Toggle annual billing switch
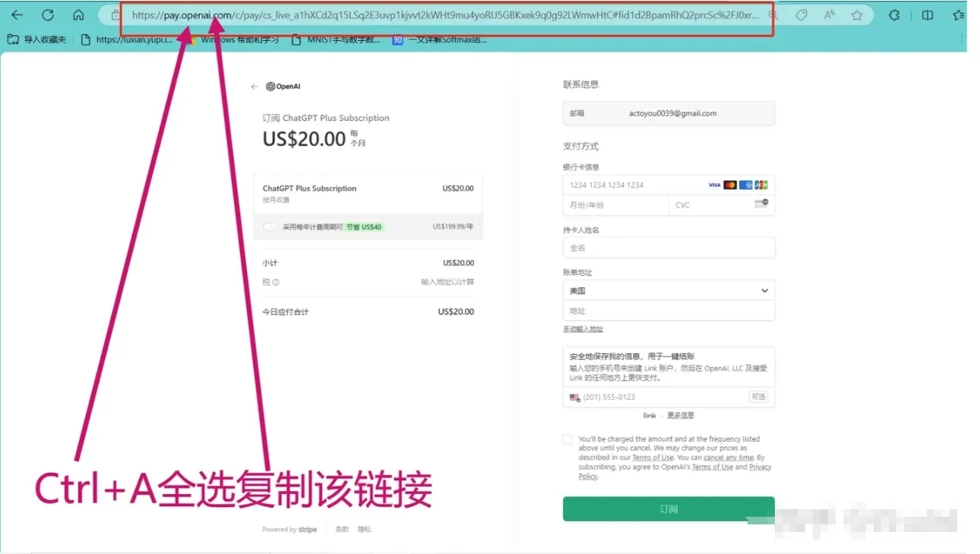This screenshot has width=980, height=554. (x=270, y=226)
